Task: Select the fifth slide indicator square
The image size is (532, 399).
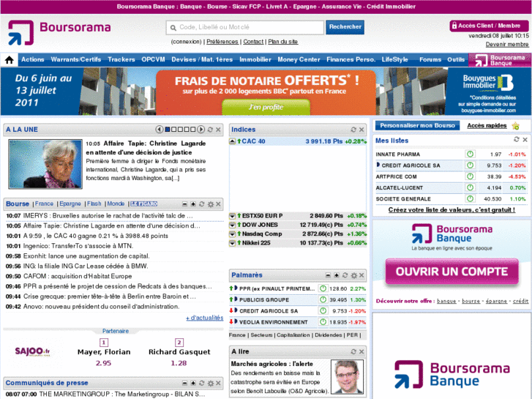Action: tap(192, 130)
